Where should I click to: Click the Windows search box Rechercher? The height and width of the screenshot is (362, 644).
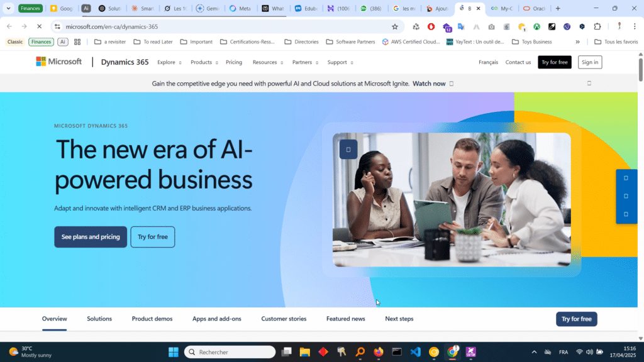click(x=230, y=352)
